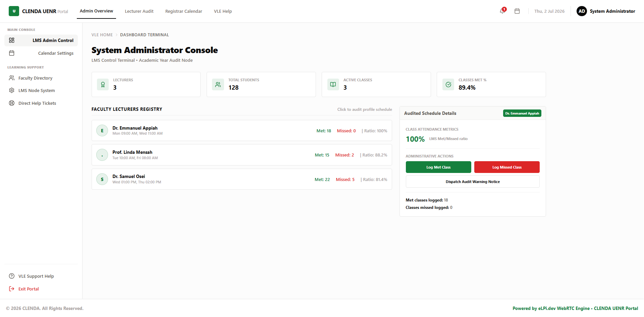Click 'Tue 10:00 AM, Fri 08:00 AM' schedule
The width and height of the screenshot is (644, 317).
pos(135,158)
